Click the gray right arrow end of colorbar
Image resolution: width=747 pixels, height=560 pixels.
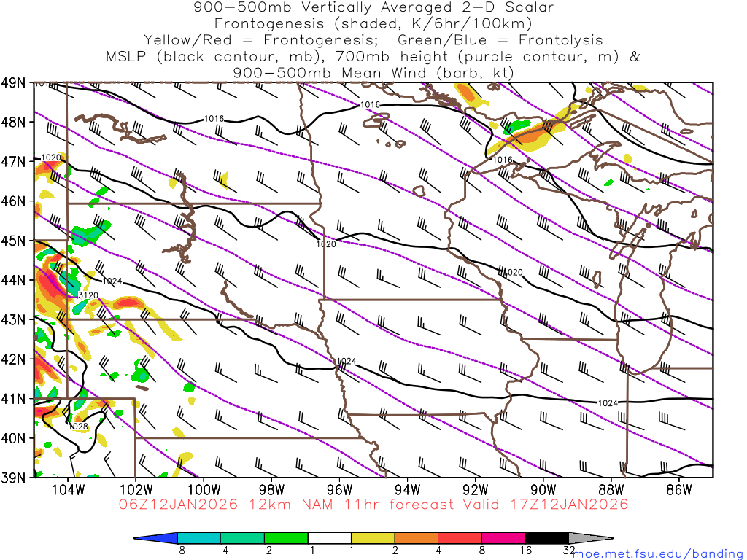coord(589,538)
